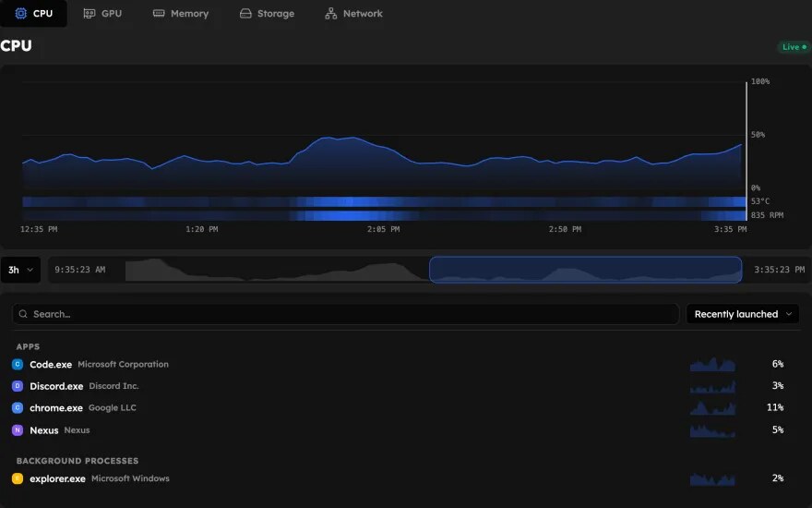Click the Nexus app icon
The width and height of the screenshot is (812, 508).
(18, 429)
